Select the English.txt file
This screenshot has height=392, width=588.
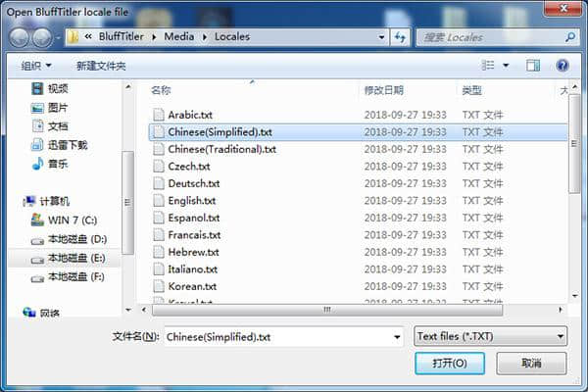(x=192, y=201)
